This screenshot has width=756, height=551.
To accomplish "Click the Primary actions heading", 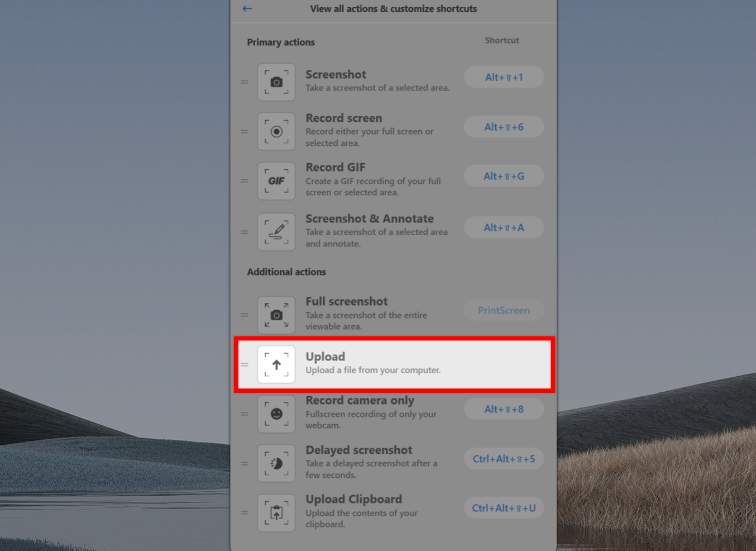I will tap(281, 42).
